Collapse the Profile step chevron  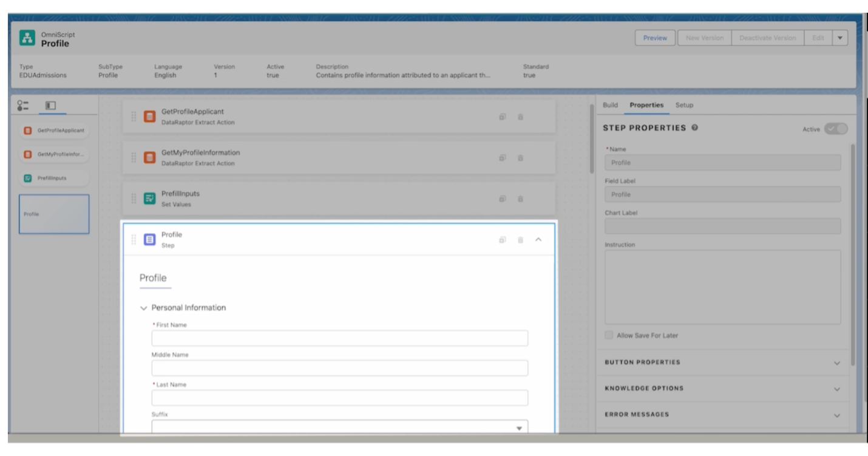(538, 240)
